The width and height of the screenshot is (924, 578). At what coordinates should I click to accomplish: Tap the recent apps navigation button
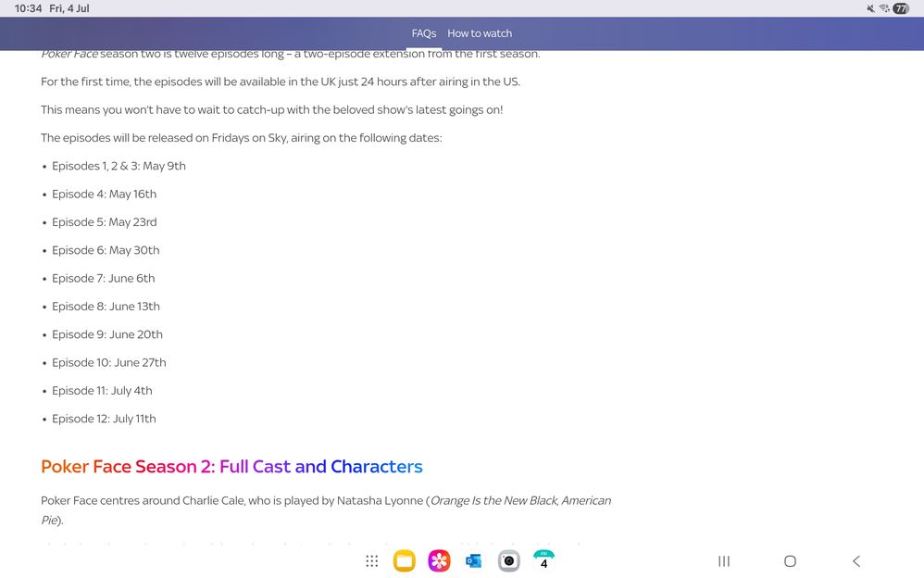[724, 561]
